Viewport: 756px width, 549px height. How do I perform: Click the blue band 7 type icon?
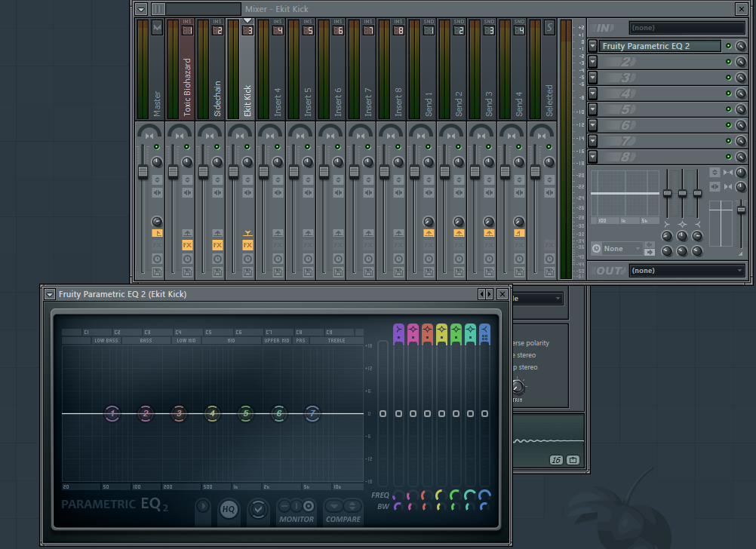484,334
